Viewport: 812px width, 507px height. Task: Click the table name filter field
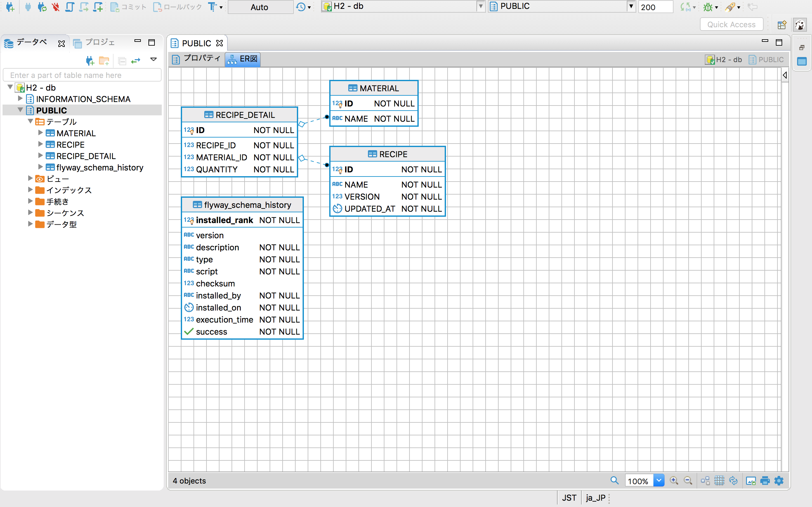(x=82, y=75)
